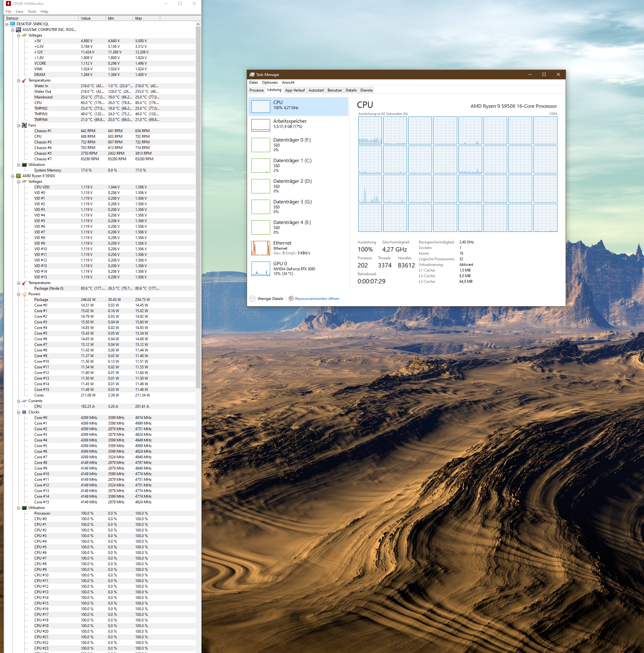Collapse the mainboard Voltages tree node
The height and width of the screenshot is (653, 644).
19,36
